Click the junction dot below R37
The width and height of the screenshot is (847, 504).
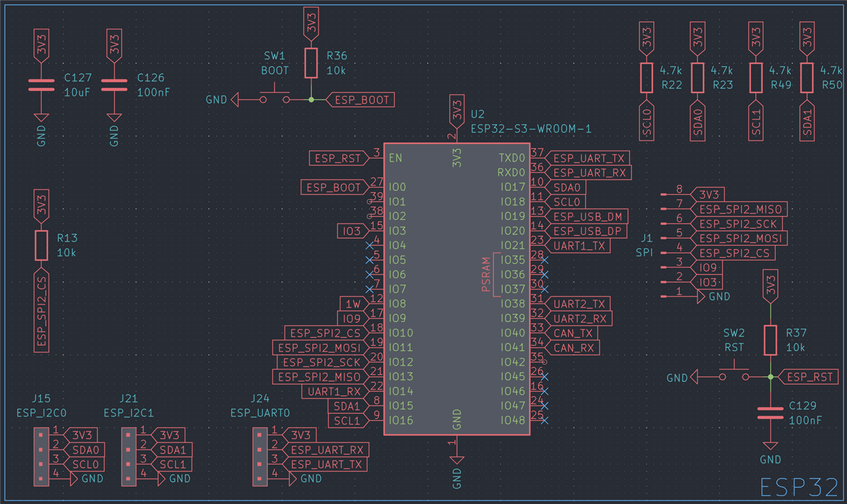click(771, 377)
